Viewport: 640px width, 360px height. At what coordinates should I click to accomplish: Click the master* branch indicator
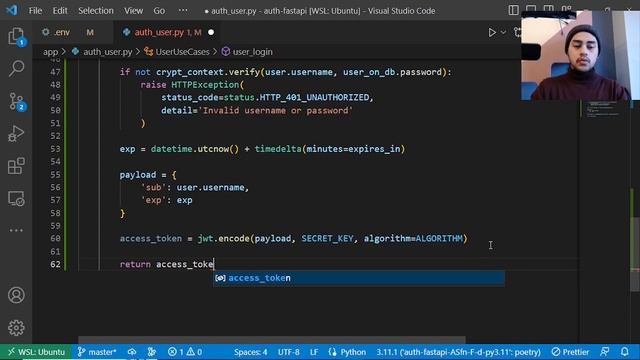98,352
